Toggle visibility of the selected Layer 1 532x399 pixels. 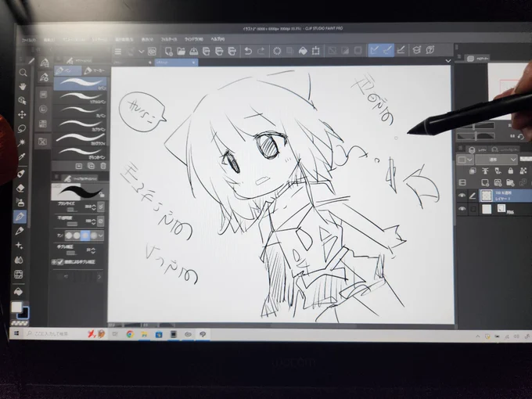point(462,196)
